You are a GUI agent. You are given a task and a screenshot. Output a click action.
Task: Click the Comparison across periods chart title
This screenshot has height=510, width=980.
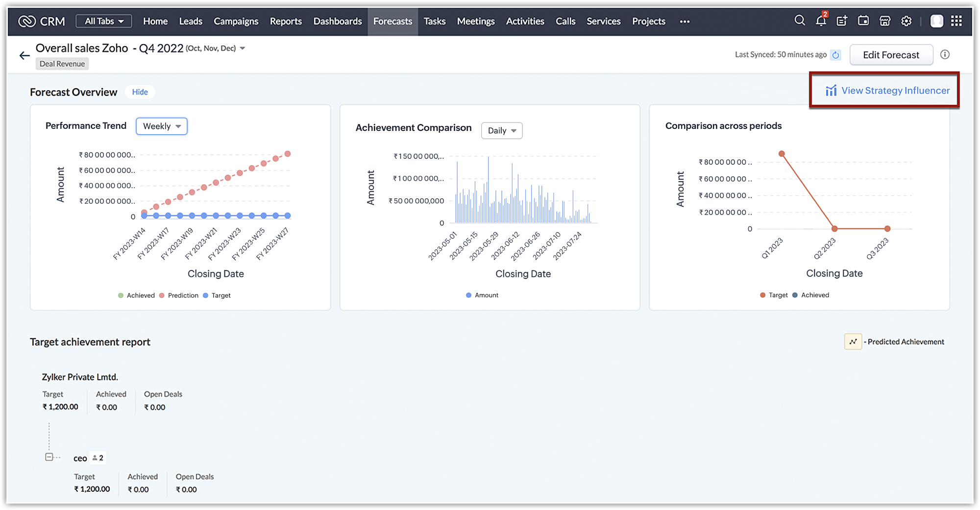coord(723,126)
